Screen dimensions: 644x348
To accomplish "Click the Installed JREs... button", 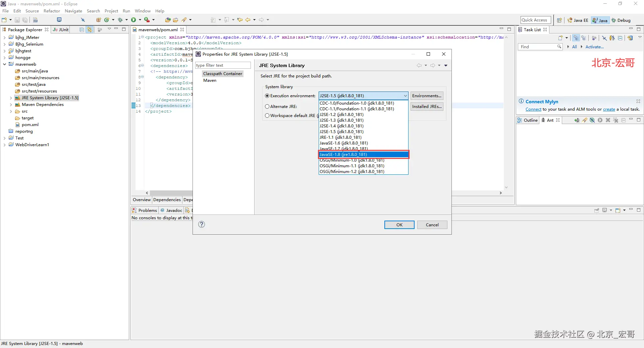I will (427, 107).
